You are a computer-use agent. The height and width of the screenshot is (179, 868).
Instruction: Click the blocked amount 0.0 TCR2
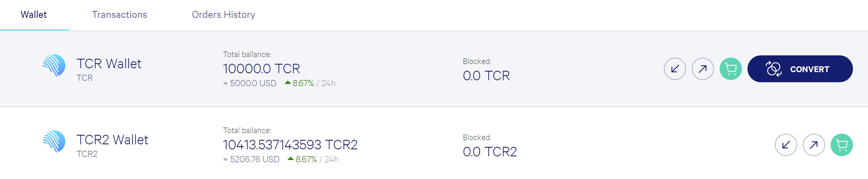click(x=490, y=152)
